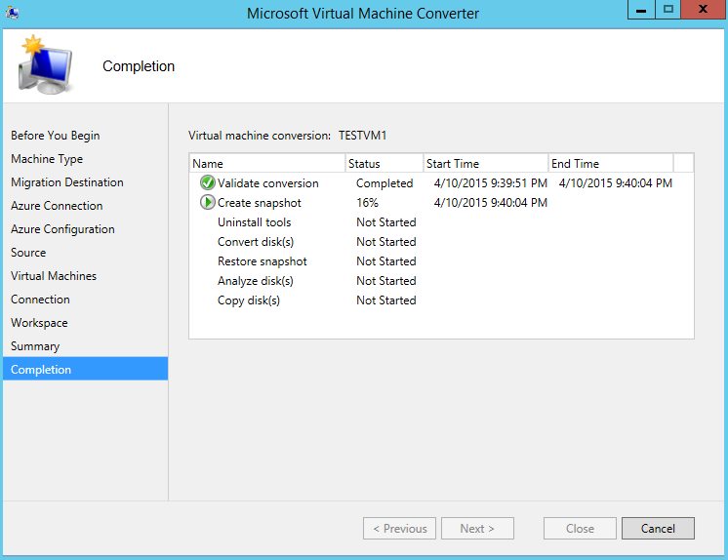Click the green checkmark icon beside Validate conversion

click(208, 183)
